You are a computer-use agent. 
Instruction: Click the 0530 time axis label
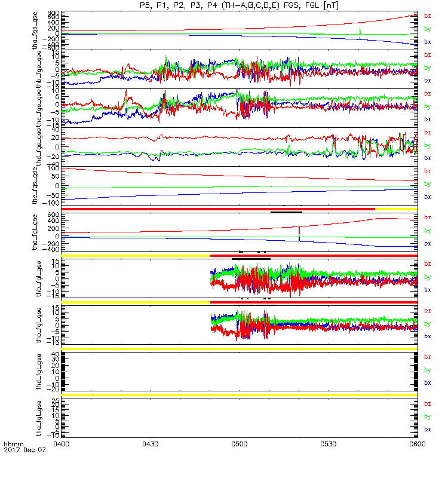(x=329, y=444)
